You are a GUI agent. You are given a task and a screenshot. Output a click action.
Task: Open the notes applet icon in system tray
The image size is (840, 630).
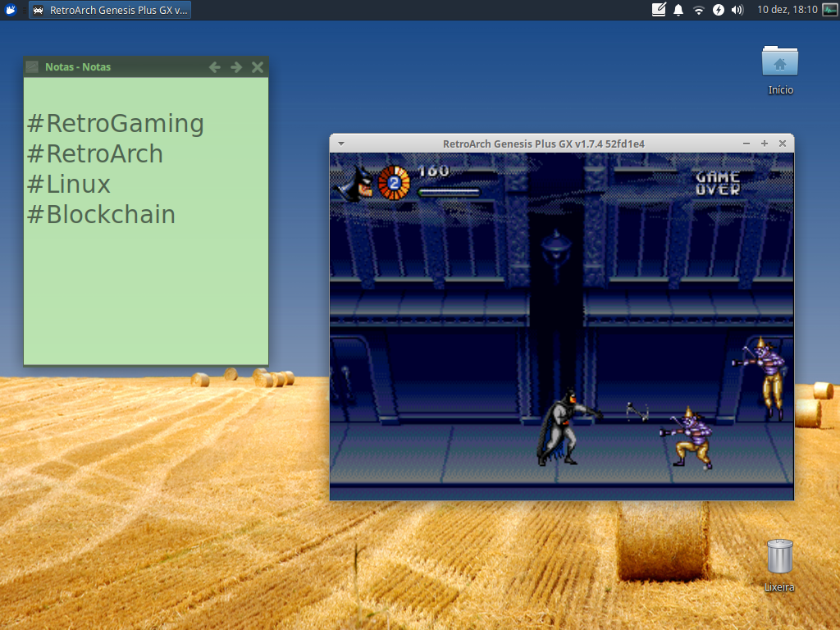tap(659, 10)
